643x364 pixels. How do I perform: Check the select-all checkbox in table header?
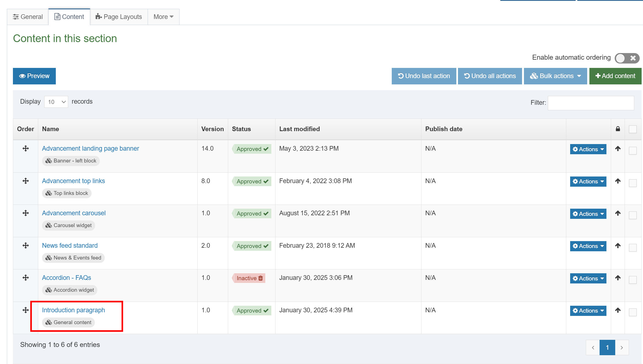click(633, 129)
